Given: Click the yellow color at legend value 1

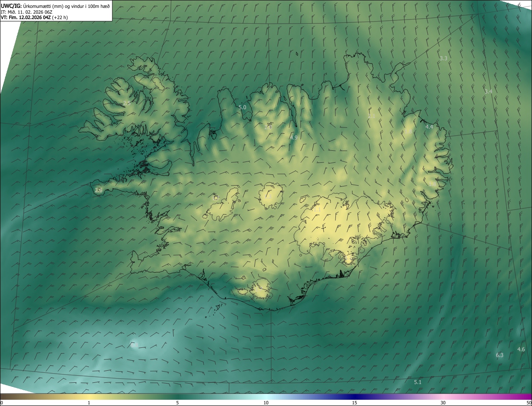Looking at the screenshot, I should pyautogui.click(x=89, y=396).
